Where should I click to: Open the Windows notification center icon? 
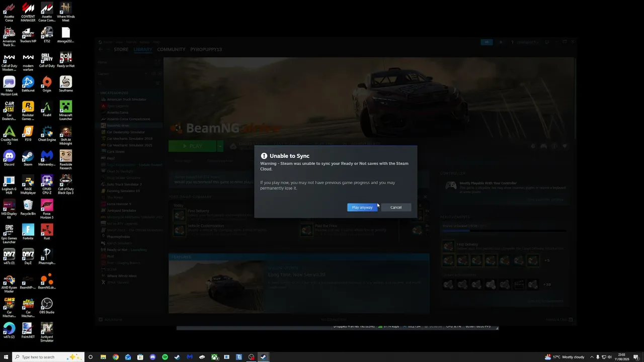pyautogui.click(x=637, y=357)
